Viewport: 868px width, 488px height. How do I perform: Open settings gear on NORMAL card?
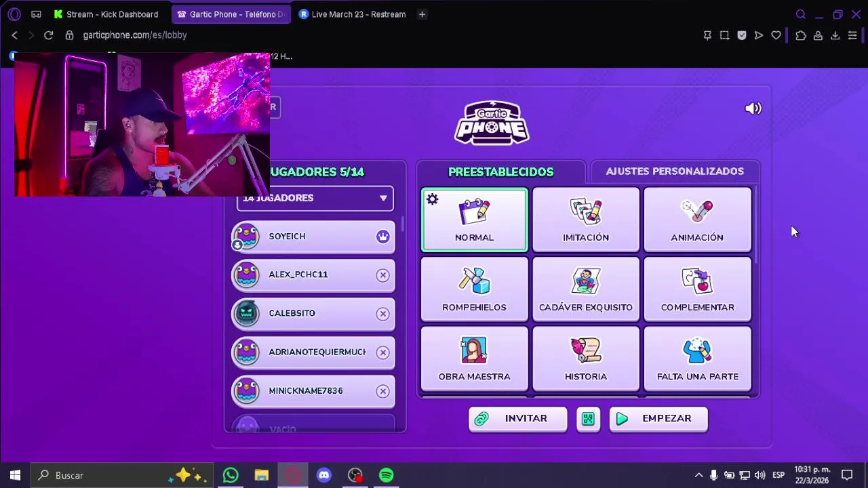click(x=432, y=199)
